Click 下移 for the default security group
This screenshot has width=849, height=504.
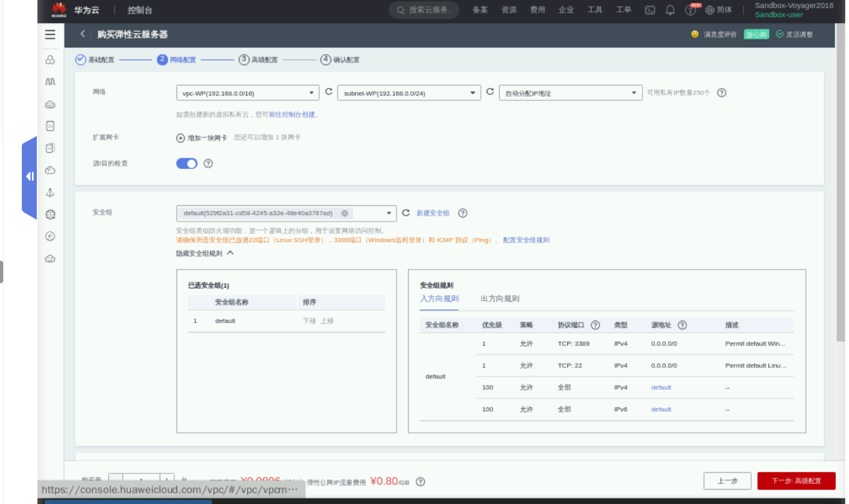[309, 321]
